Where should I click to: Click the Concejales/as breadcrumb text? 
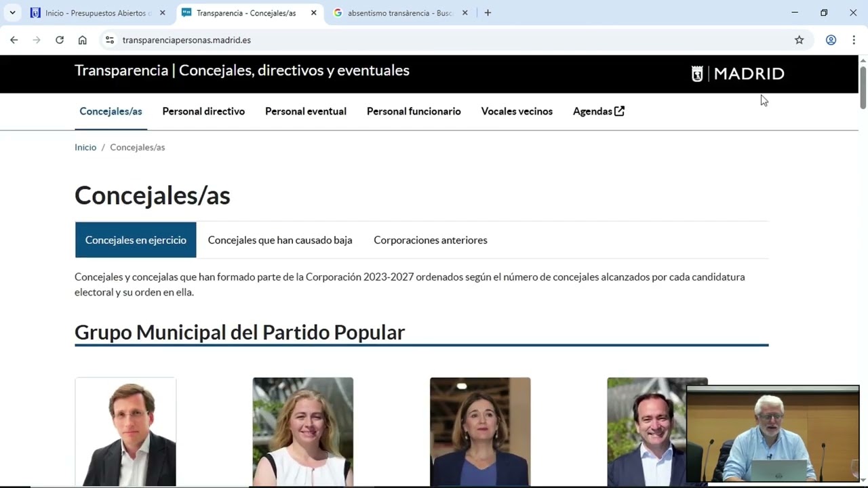(x=138, y=147)
